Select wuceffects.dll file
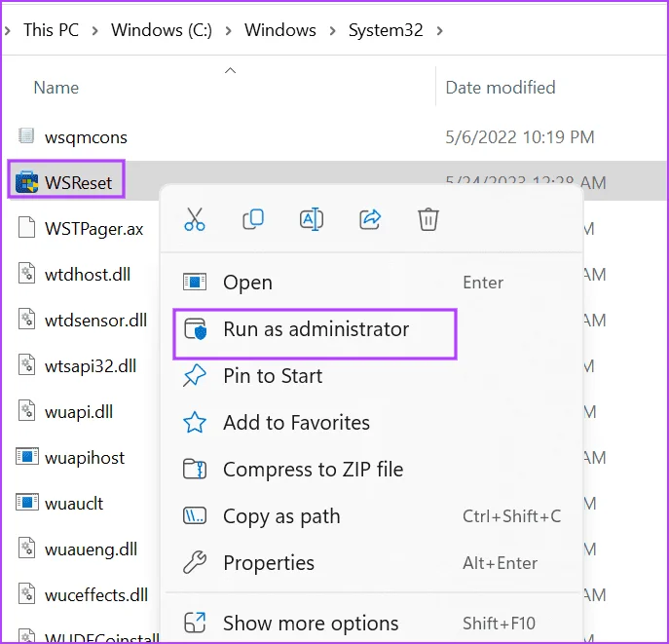Image resolution: width=669 pixels, height=644 pixels. 96,595
